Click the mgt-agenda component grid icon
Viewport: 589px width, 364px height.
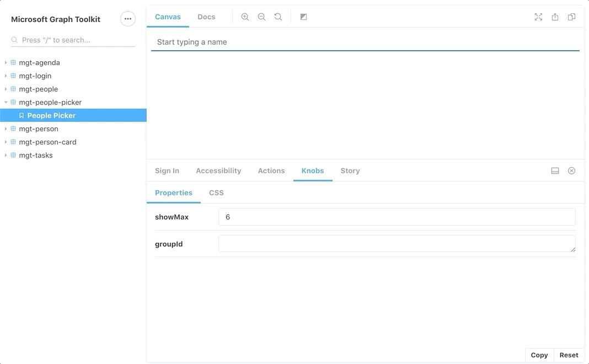click(x=13, y=62)
